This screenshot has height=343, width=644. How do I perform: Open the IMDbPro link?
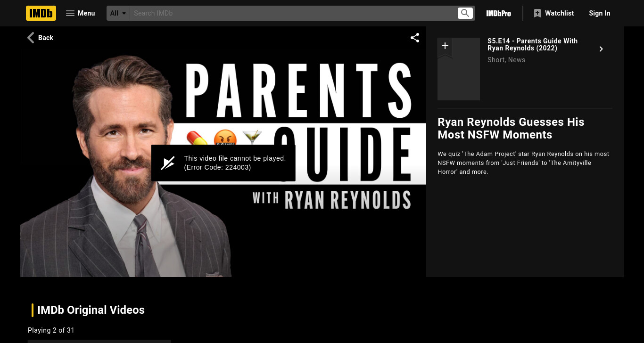499,13
